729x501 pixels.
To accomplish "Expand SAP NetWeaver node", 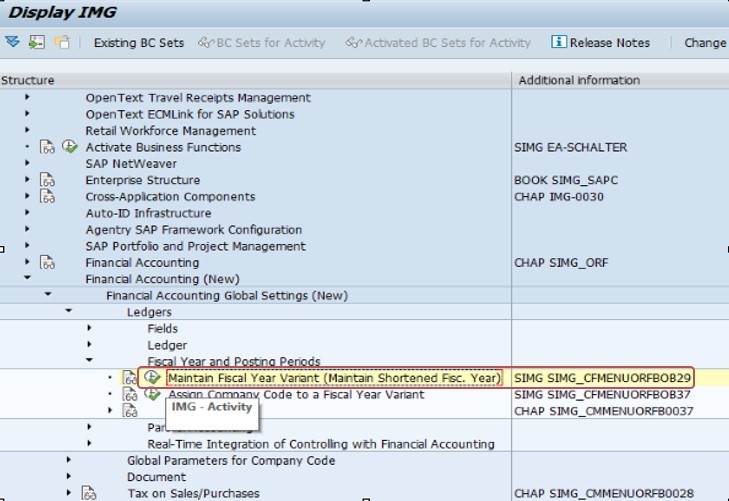I will (x=27, y=163).
